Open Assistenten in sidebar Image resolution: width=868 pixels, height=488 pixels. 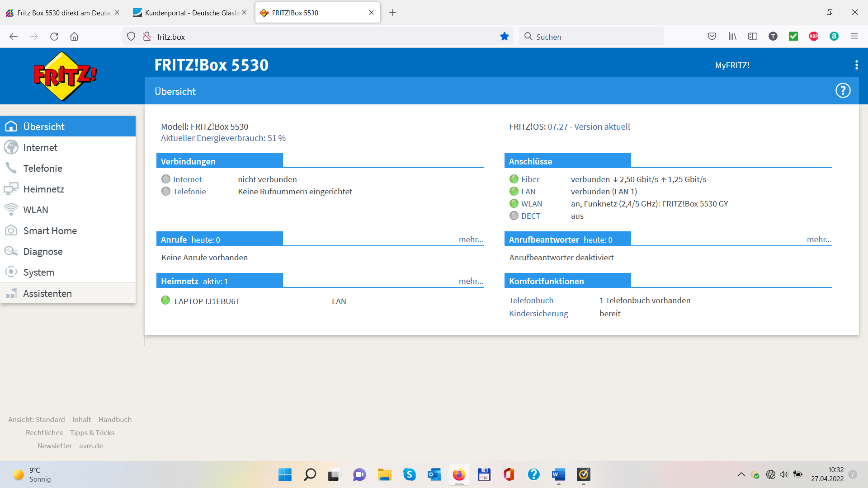pos(68,293)
